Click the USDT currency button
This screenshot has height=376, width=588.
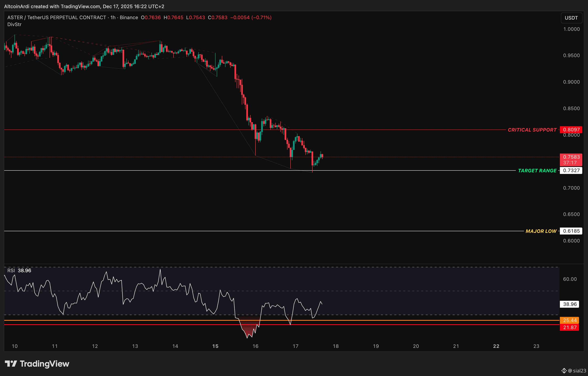(x=571, y=18)
